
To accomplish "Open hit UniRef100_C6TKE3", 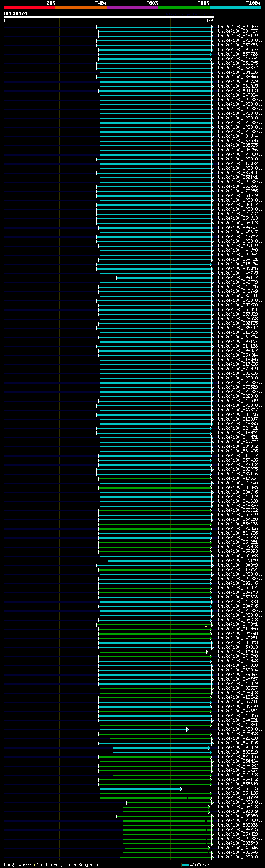I will (x=238, y=45).
